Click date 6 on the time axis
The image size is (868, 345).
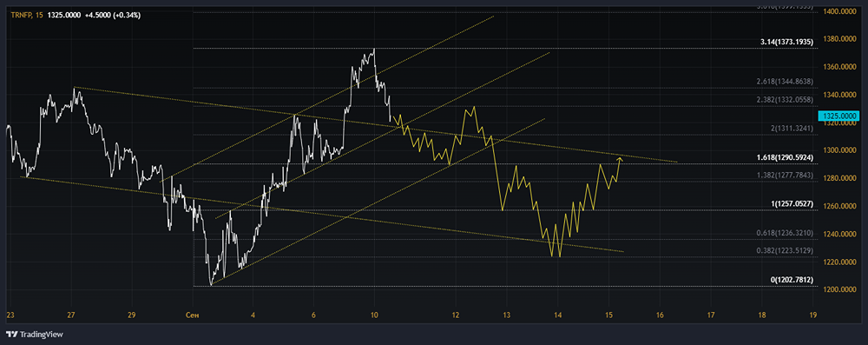[x=313, y=315]
